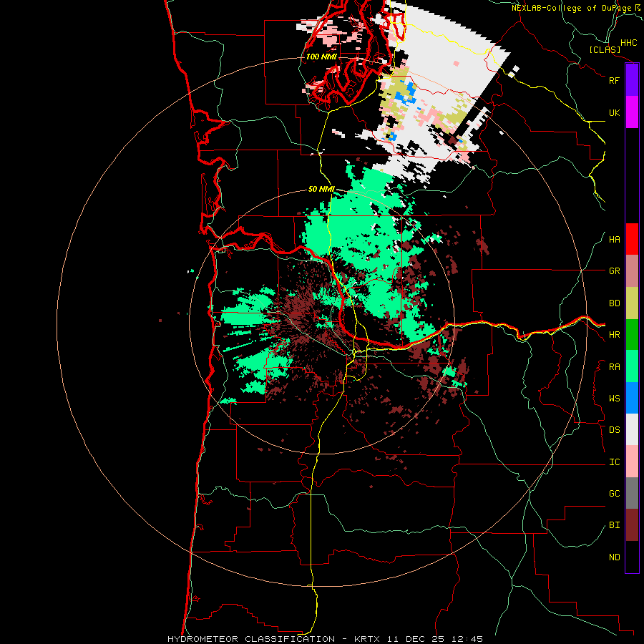The width and height of the screenshot is (644, 644).
Task: Click the 100 NMI range ring label
Action: (x=321, y=57)
